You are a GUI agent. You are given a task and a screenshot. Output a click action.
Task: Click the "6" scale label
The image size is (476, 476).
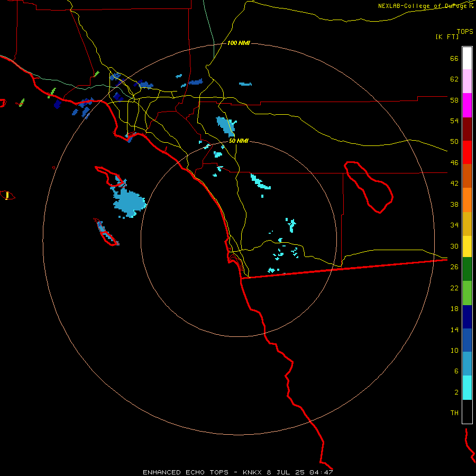point(456,371)
